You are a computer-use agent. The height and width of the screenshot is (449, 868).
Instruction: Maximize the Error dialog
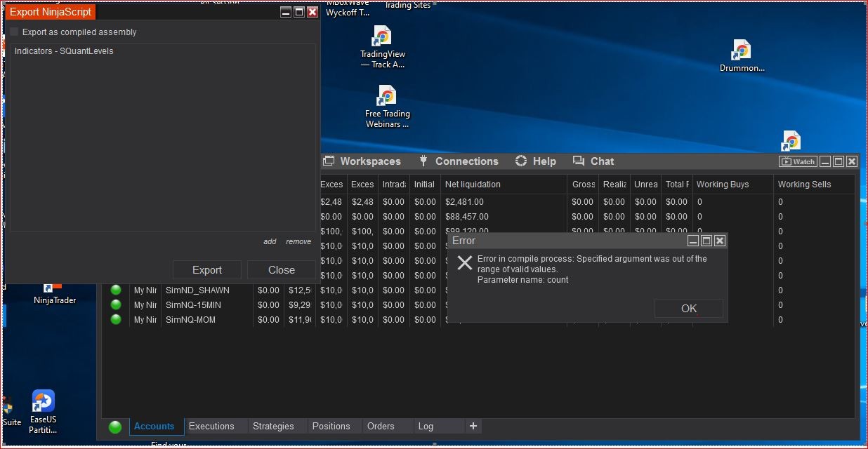click(x=706, y=241)
